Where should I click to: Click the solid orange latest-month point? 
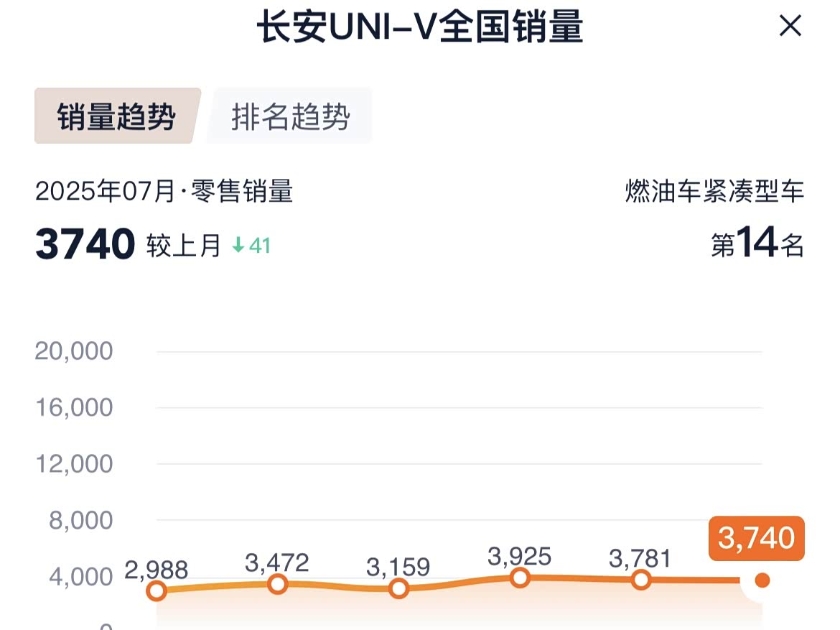pyautogui.click(x=762, y=580)
